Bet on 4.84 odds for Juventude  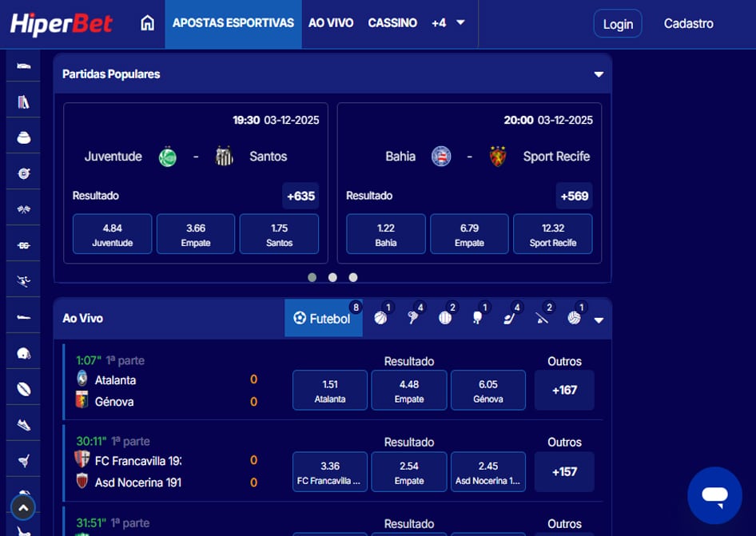pyautogui.click(x=112, y=233)
